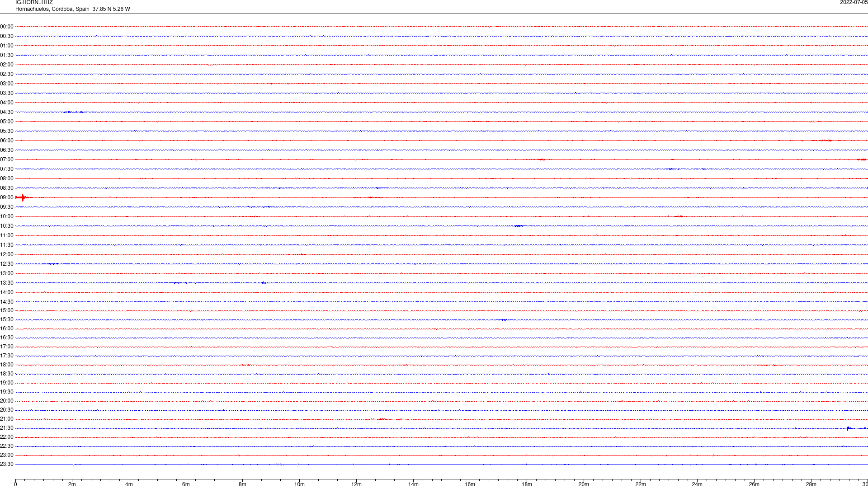This screenshot has height=488, width=868.
Task: Select the 07:00 trace time label
Action: [7, 160]
